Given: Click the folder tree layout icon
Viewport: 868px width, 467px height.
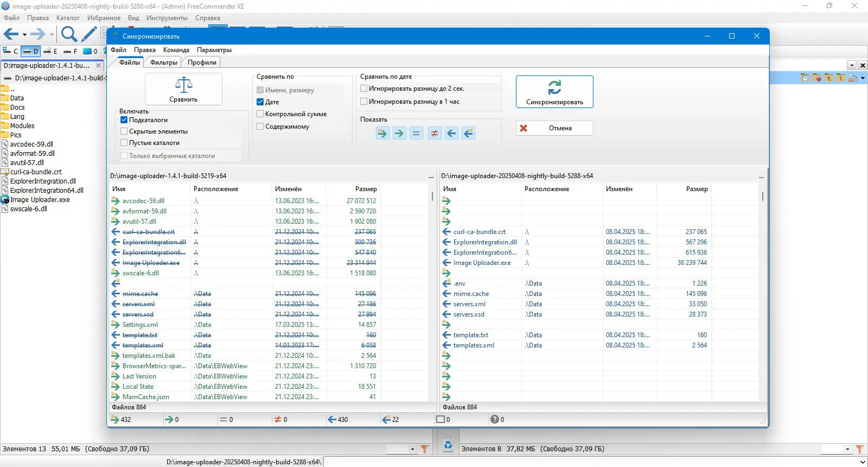Looking at the screenshot, I should 853,78.
